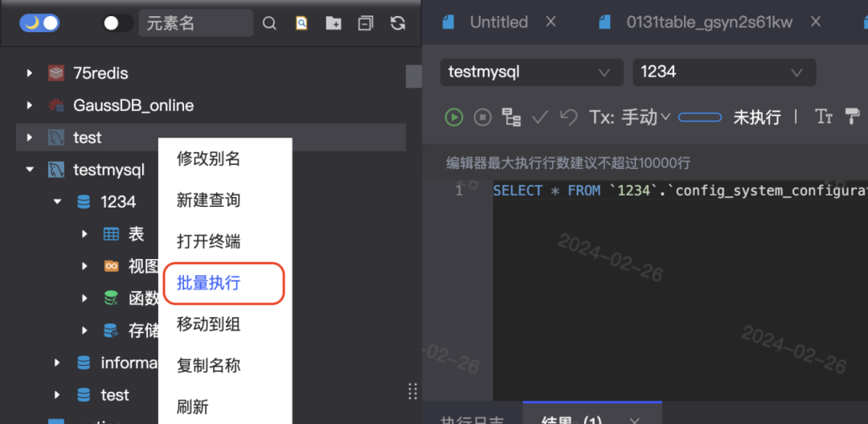Select 打开终端 in context menu

coord(208,241)
